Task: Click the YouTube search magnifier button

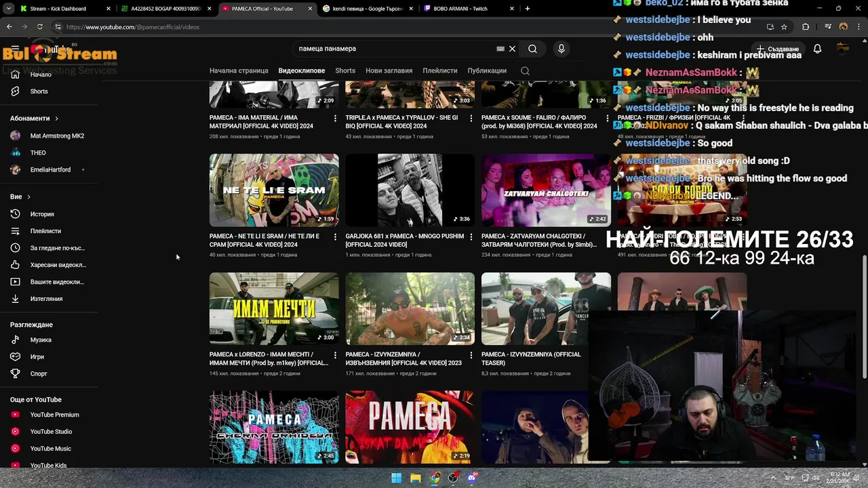Action: pyautogui.click(x=532, y=49)
